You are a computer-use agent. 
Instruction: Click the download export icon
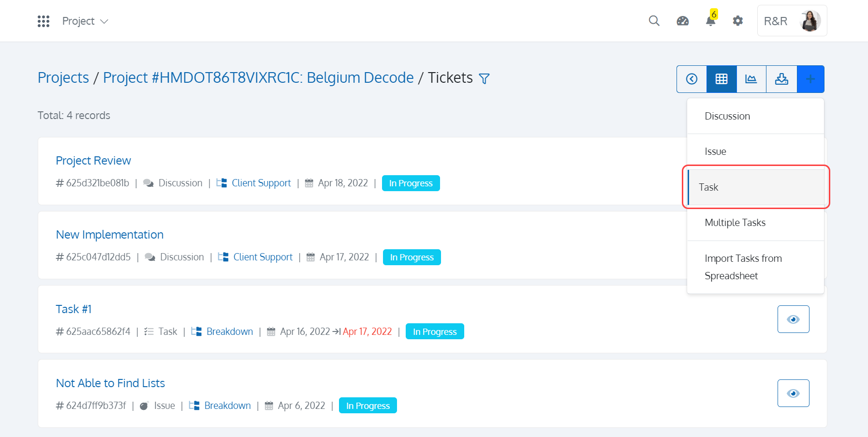click(x=781, y=79)
